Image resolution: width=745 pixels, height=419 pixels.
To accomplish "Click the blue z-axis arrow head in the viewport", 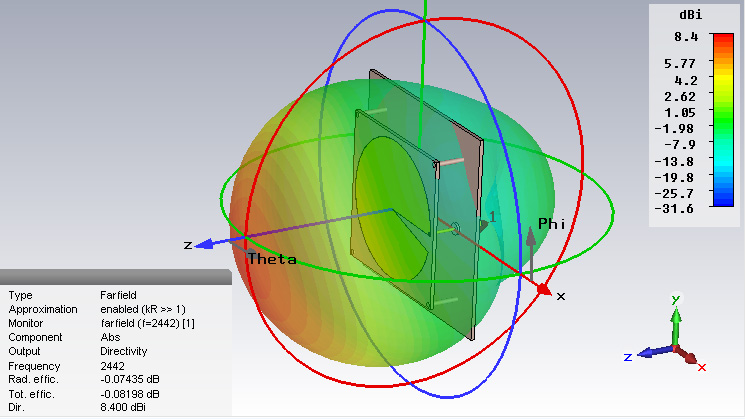I will click(205, 244).
